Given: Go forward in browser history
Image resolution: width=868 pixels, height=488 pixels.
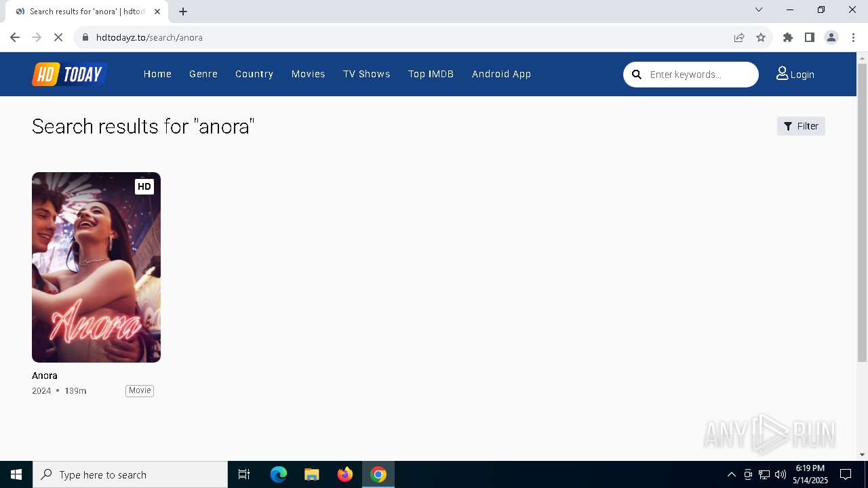Looking at the screenshot, I should pyautogui.click(x=37, y=37).
